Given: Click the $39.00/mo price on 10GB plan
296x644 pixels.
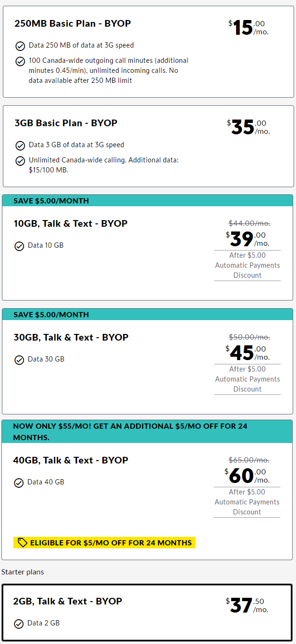Looking at the screenshot, I should [x=247, y=239].
